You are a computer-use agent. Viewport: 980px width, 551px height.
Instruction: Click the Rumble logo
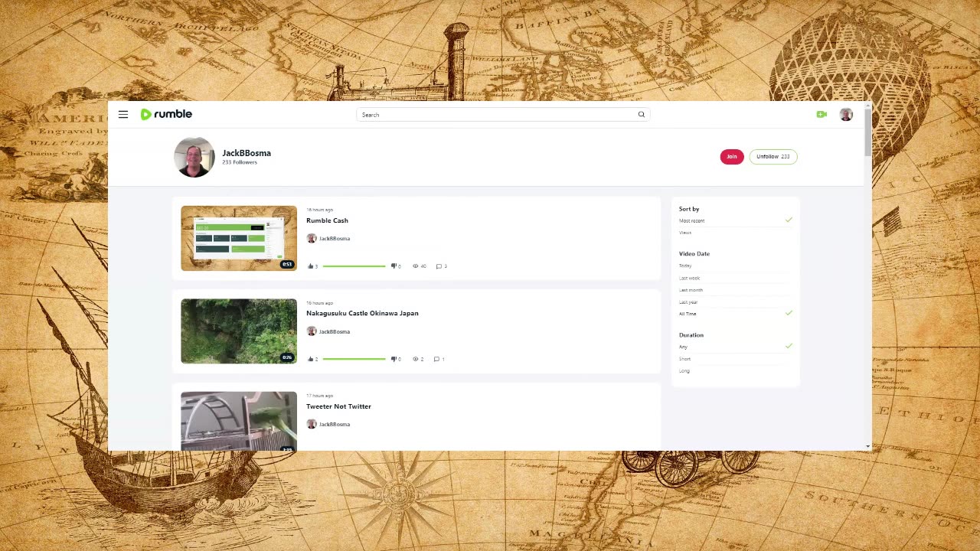coord(166,114)
